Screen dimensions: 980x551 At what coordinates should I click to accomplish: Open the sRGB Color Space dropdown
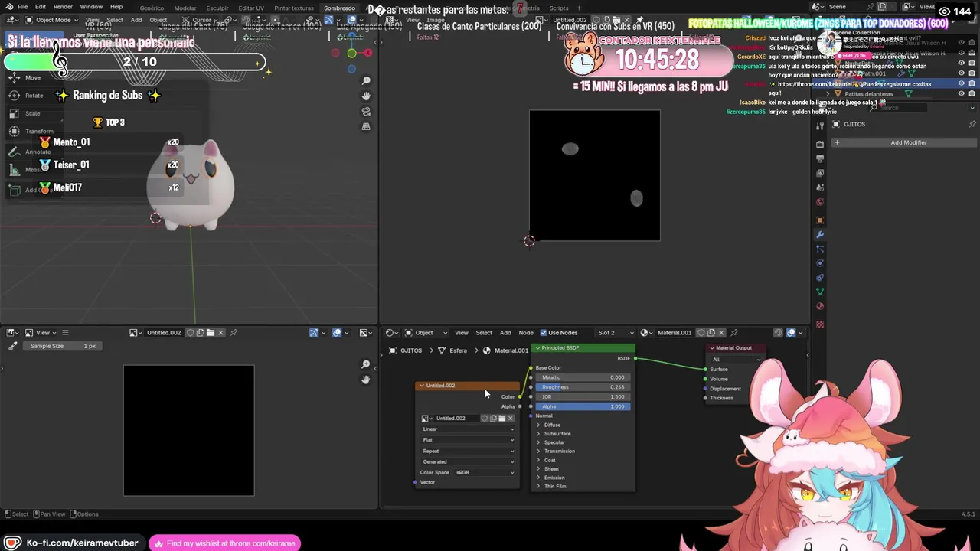[x=485, y=472]
